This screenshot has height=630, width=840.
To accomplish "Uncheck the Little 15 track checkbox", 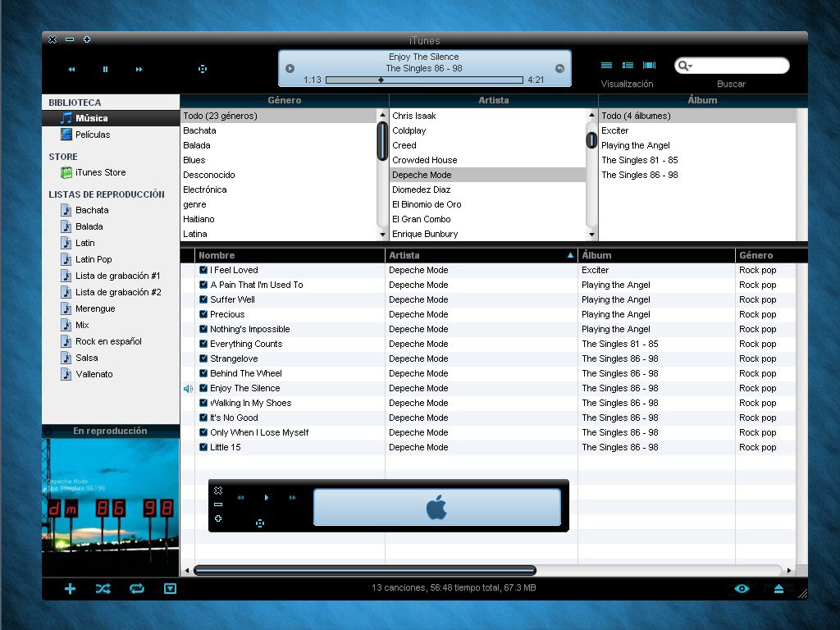I will coord(203,447).
